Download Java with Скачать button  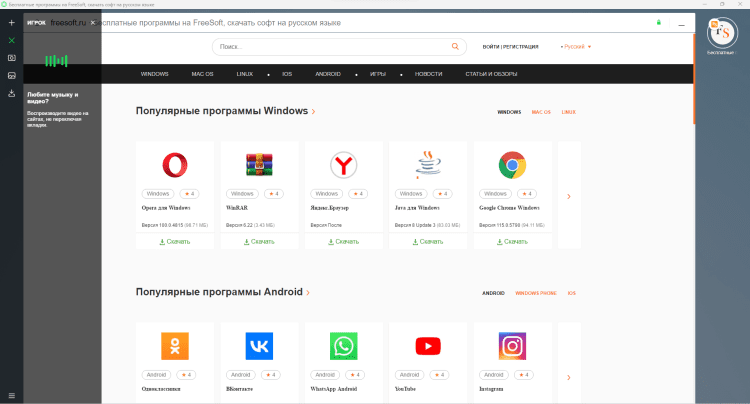(428, 241)
